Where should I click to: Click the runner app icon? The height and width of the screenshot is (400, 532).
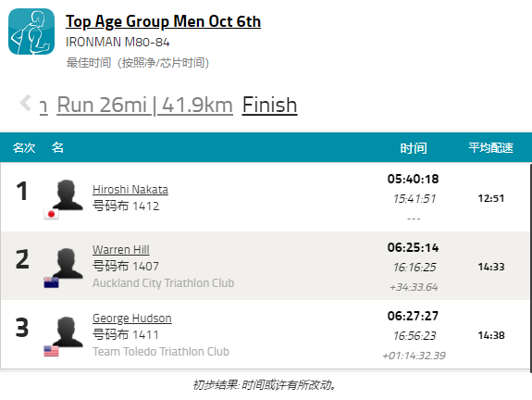coord(31,31)
